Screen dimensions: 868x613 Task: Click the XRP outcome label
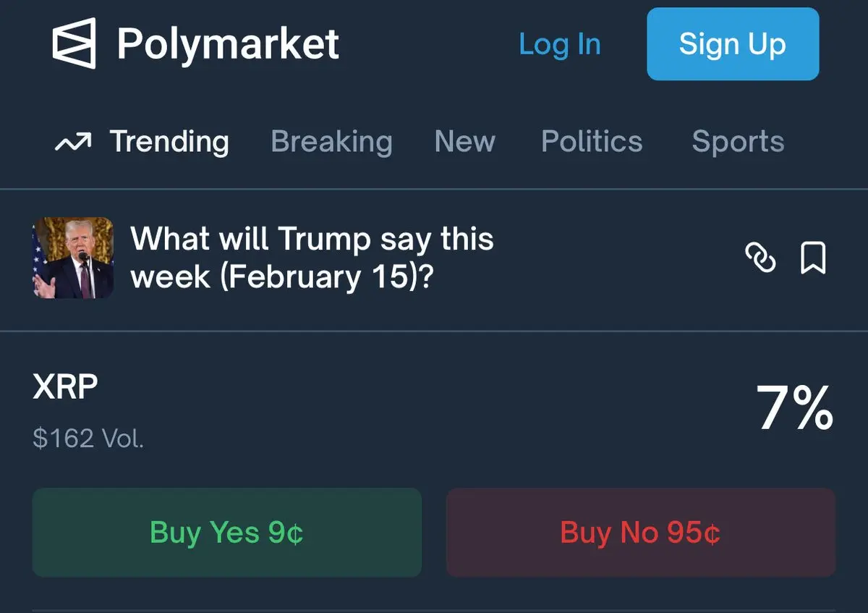[65, 388]
